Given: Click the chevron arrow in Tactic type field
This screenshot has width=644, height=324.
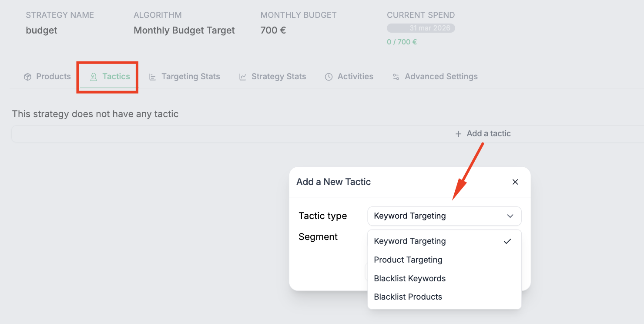Looking at the screenshot, I should [510, 216].
